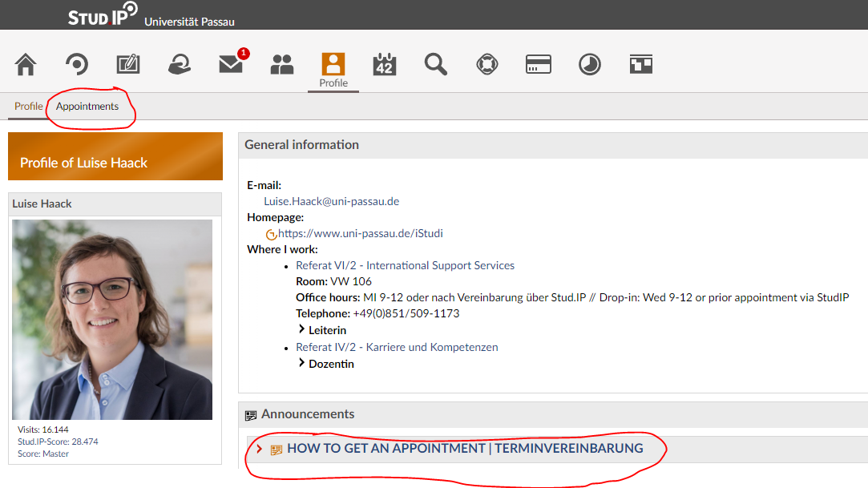
Task: Click the Stud.IP logo in header
Action: click(102, 15)
